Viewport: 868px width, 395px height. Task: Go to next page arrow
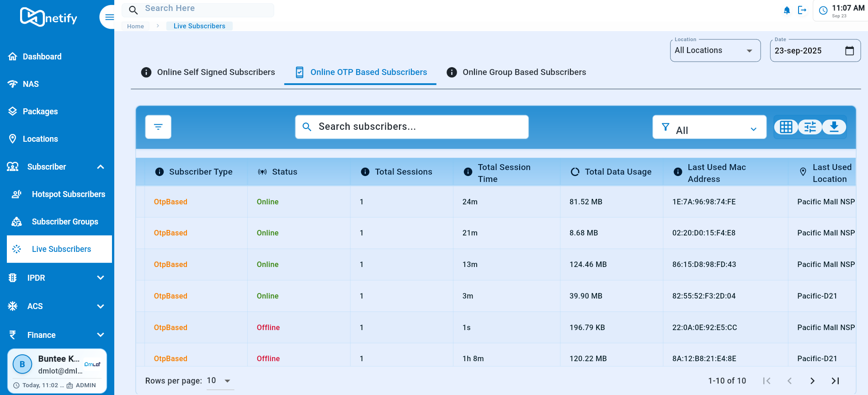point(812,381)
